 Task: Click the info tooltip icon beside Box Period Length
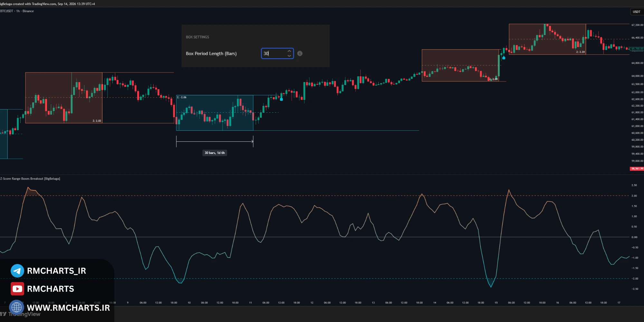300,53
